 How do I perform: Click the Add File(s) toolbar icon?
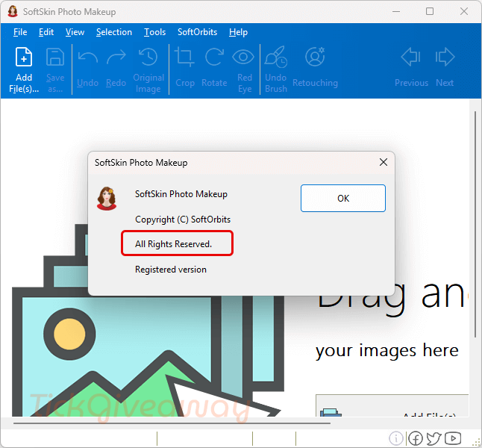pyautogui.click(x=24, y=57)
